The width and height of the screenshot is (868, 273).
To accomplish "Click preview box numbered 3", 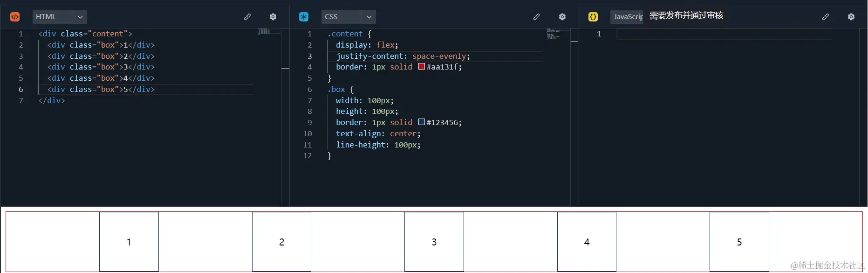I will pyautogui.click(x=434, y=242).
